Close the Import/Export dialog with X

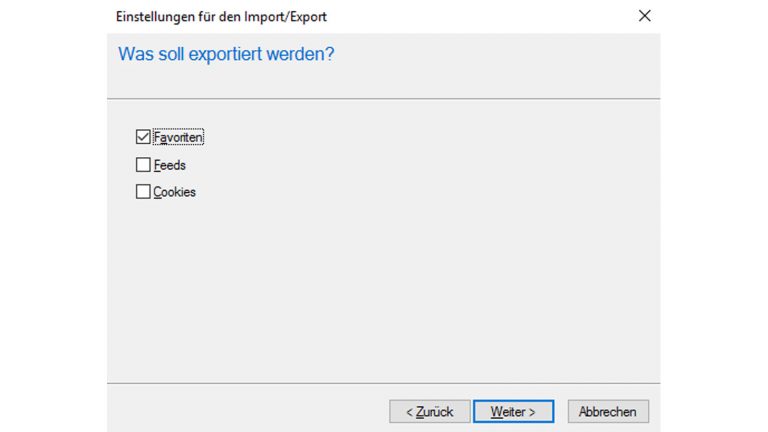pyautogui.click(x=644, y=16)
